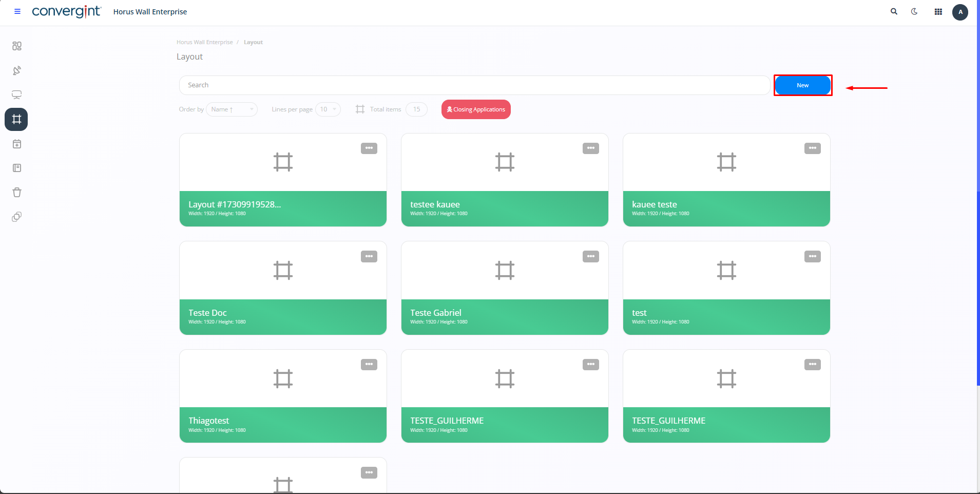This screenshot has width=980, height=494.
Task: Click the blue New button
Action: (802, 85)
